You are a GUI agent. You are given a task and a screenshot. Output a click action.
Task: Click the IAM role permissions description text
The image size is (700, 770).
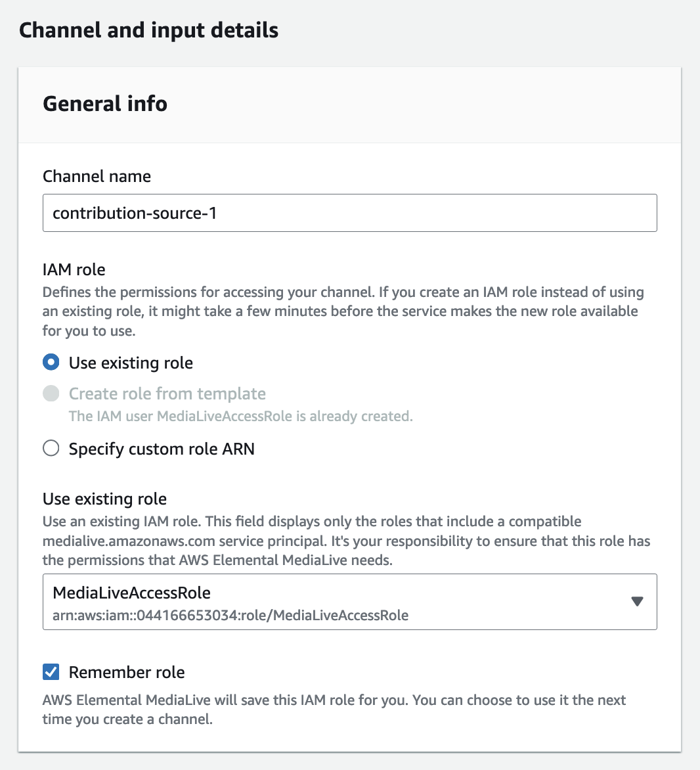(343, 311)
